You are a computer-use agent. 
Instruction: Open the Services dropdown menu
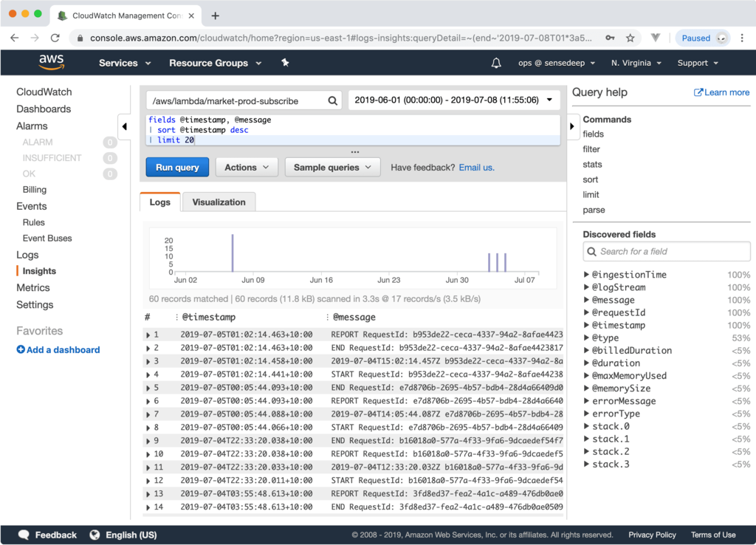[x=125, y=63]
